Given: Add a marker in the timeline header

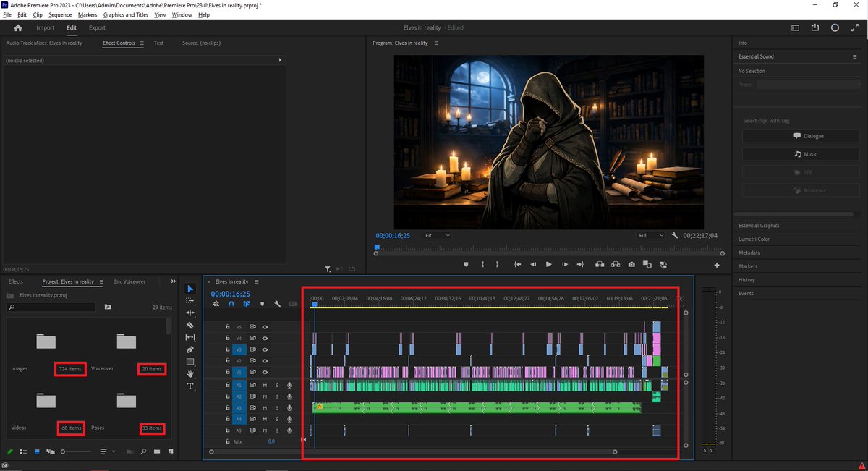Looking at the screenshot, I should (262, 304).
